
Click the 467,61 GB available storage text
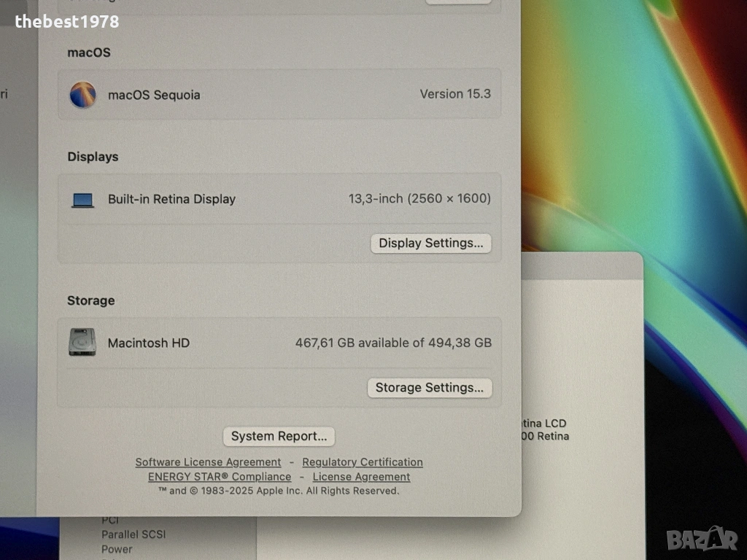392,343
